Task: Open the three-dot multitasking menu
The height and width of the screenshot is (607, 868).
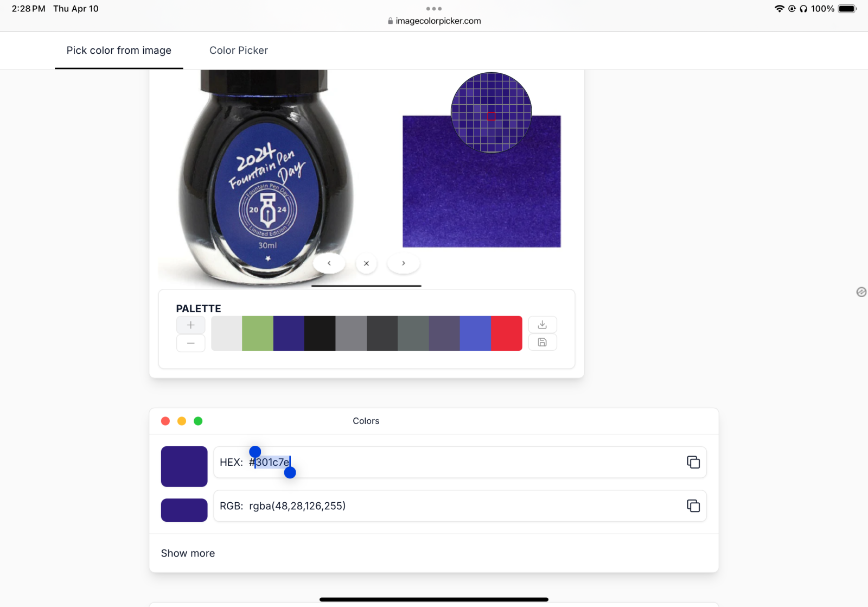Action: pos(434,9)
